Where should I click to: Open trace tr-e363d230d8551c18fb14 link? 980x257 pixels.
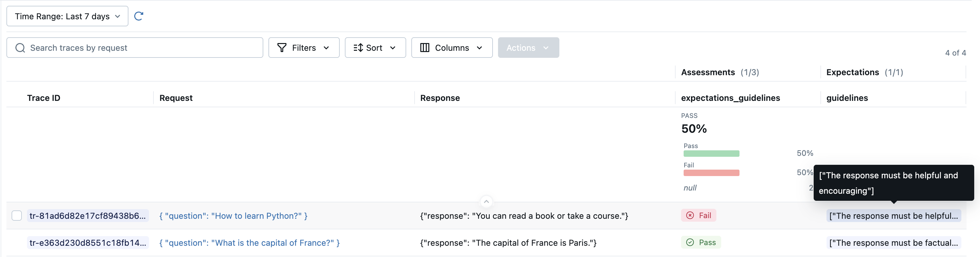(x=87, y=243)
